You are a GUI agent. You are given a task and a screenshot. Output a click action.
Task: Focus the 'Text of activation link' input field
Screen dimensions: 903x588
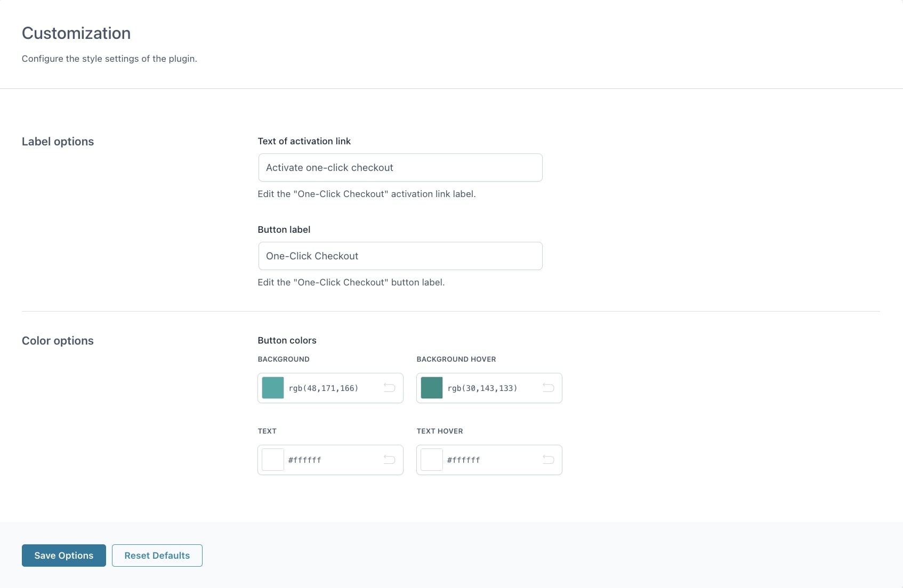pyautogui.click(x=400, y=168)
